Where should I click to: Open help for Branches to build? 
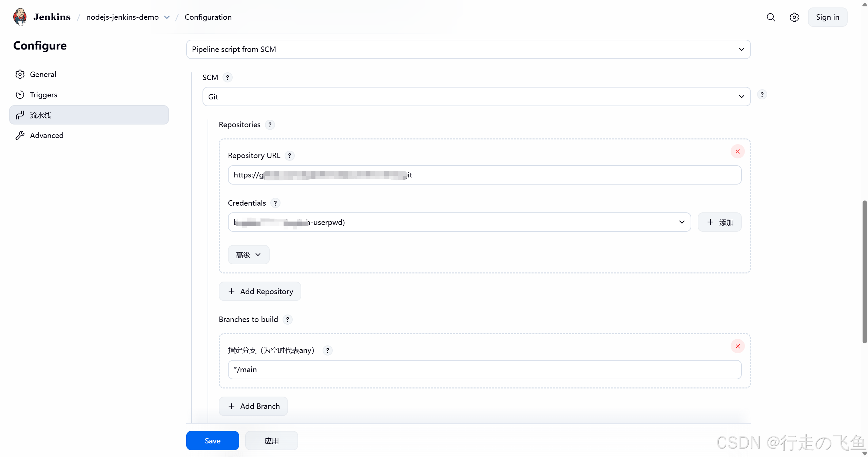click(x=288, y=320)
